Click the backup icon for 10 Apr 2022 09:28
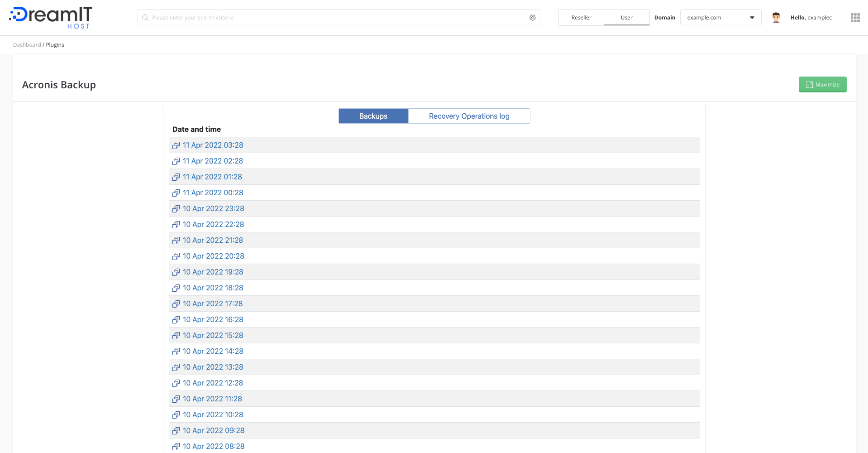 [x=176, y=431]
